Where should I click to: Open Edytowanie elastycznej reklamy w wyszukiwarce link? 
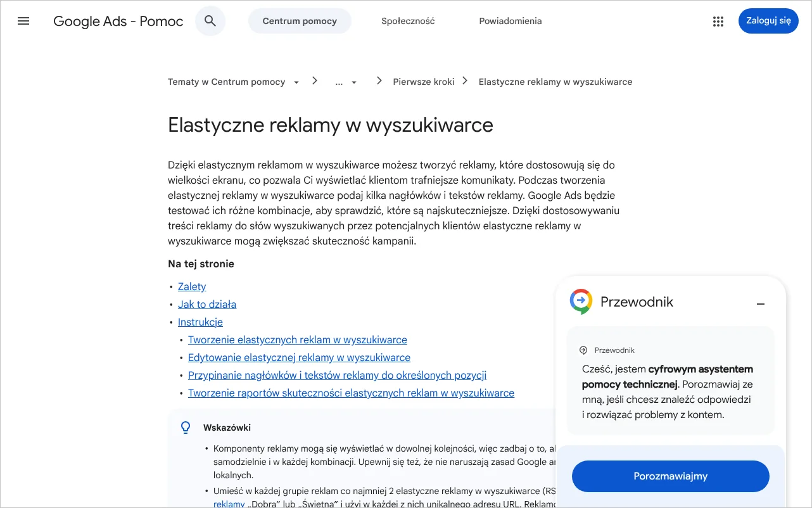pos(299,357)
